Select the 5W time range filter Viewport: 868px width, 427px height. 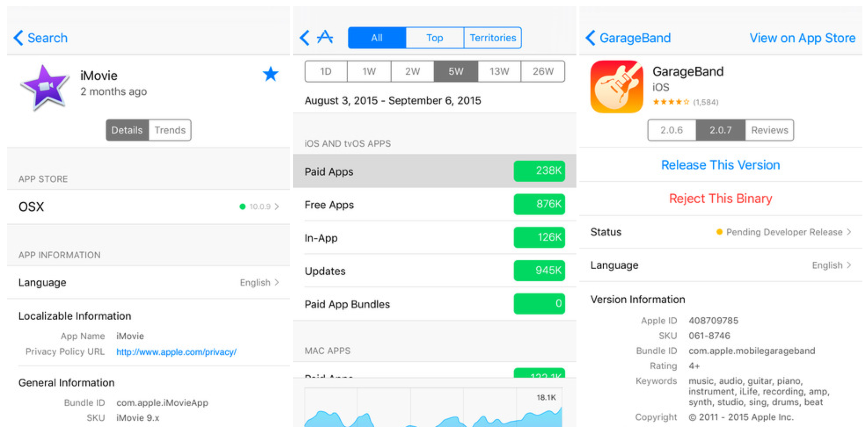[x=456, y=71]
